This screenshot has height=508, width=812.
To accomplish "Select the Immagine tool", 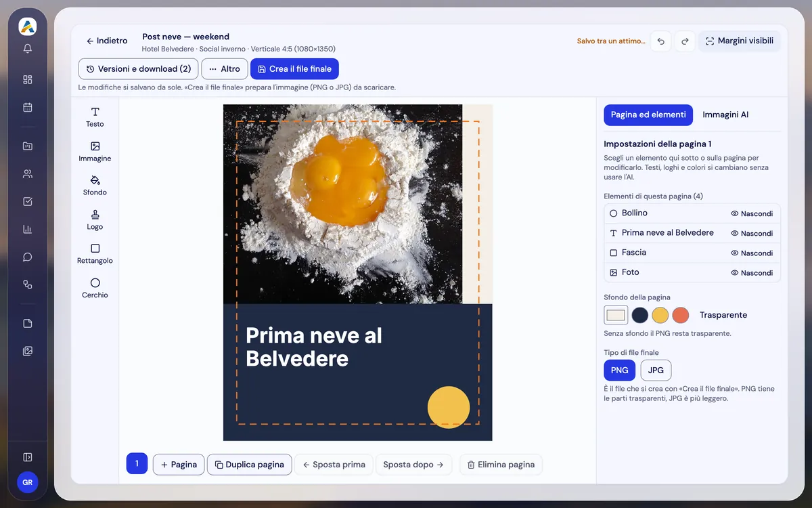I will point(95,152).
